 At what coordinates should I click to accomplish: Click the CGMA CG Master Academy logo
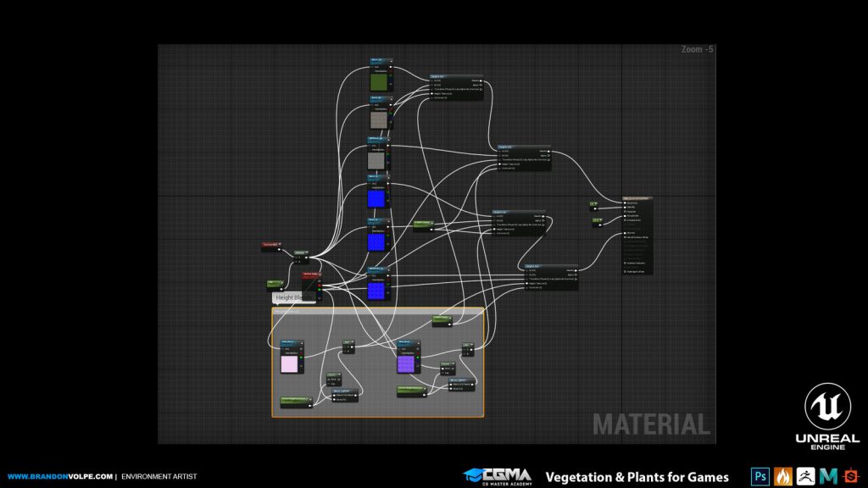tap(497, 476)
